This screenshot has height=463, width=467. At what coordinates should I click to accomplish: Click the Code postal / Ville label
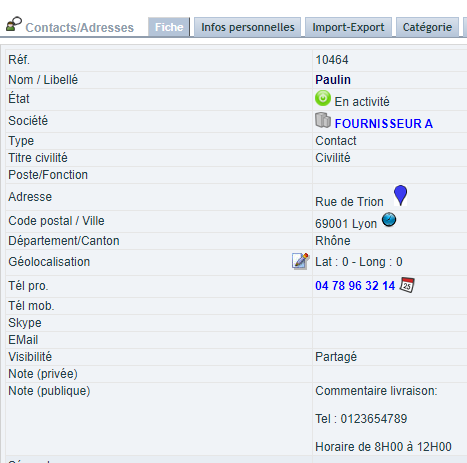tap(56, 221)
